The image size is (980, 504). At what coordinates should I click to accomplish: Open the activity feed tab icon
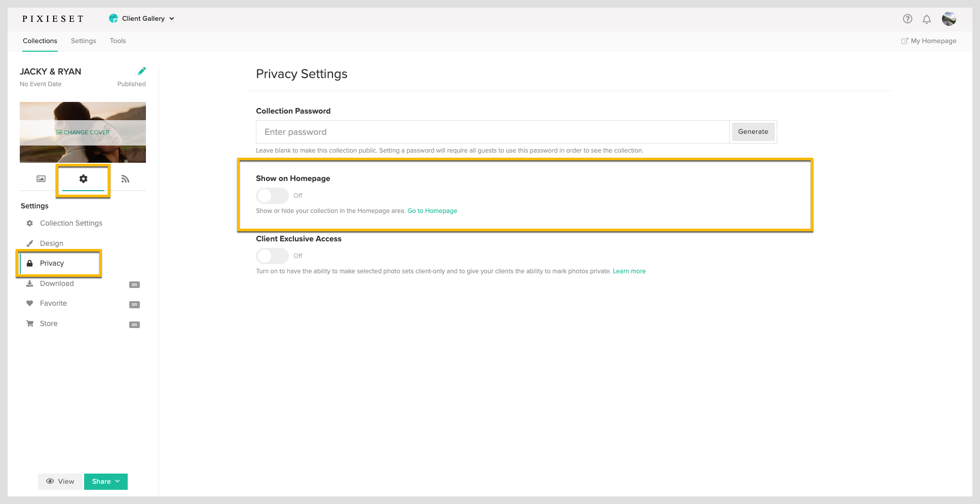tap(125, 179)
